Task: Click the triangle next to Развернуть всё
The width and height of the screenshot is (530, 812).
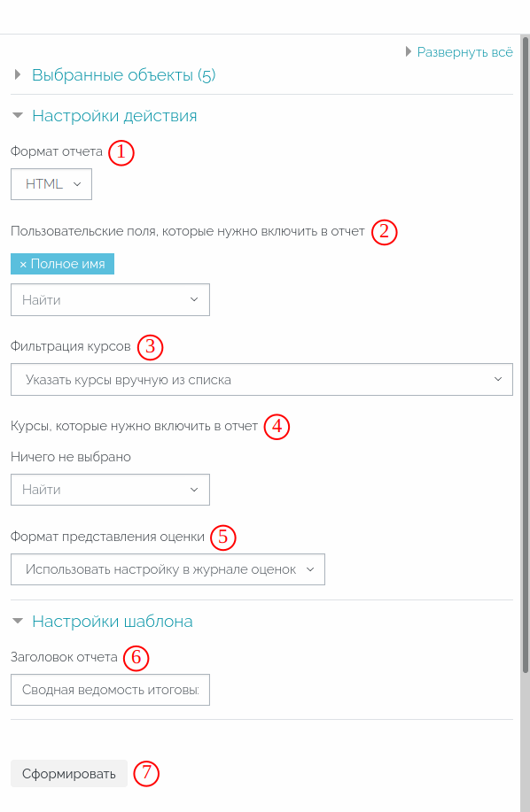Action: click(409, 51)
